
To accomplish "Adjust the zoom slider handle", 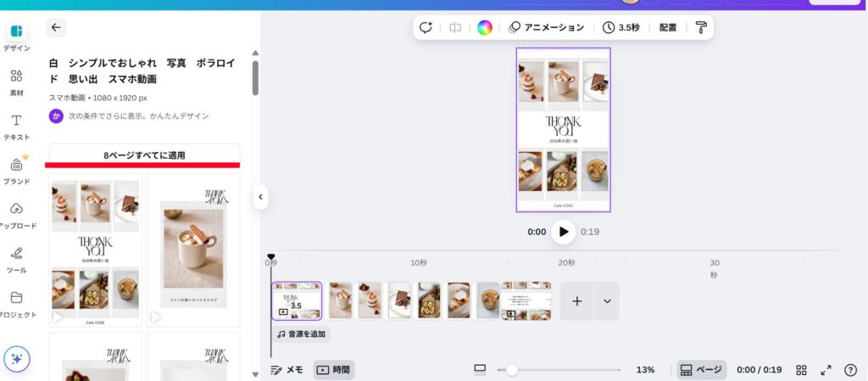I will coord(511,370).
